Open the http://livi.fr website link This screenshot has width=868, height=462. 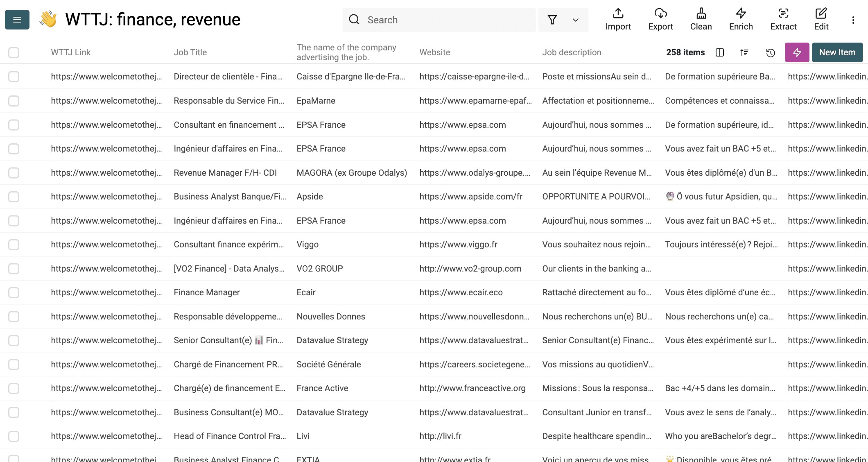[440, 436]
